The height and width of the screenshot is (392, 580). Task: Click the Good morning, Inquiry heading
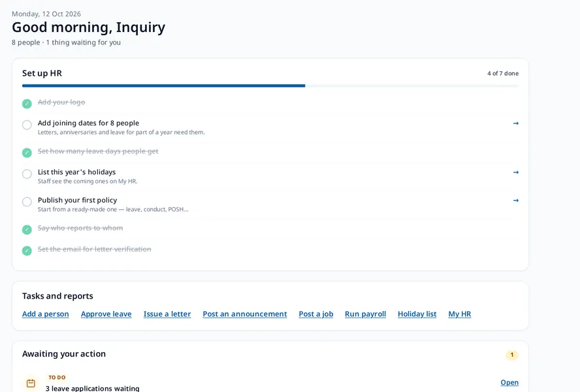pyautogui.click(x=89, y=27)
